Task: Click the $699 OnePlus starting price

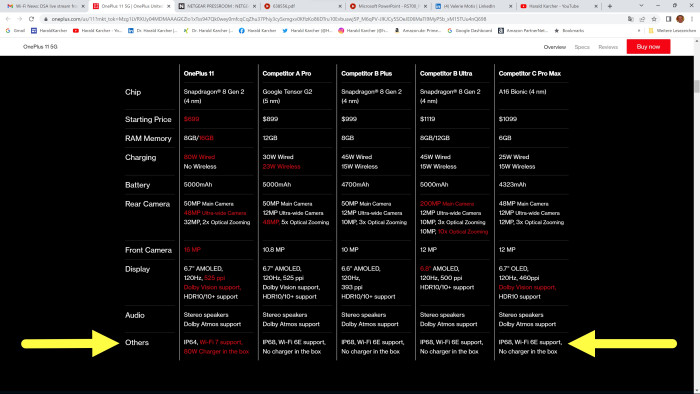Action: coord(192,119)
